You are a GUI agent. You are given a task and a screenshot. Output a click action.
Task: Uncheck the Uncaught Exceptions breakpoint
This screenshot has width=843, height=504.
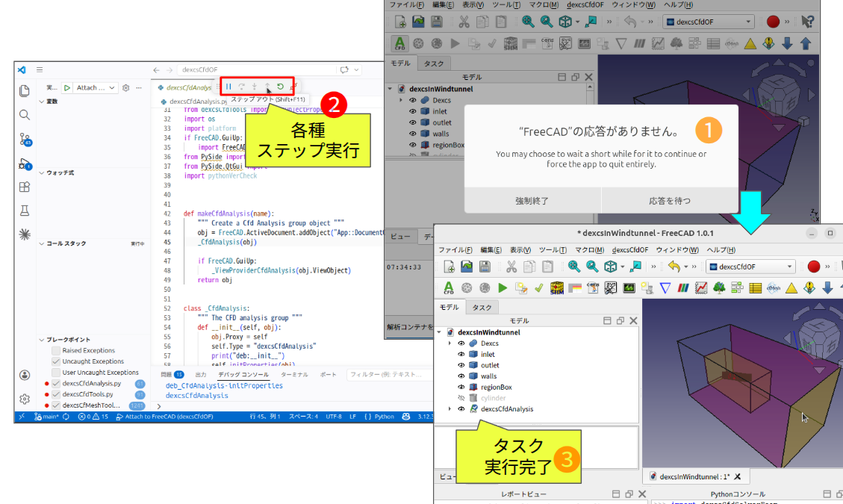click(56, 361)
